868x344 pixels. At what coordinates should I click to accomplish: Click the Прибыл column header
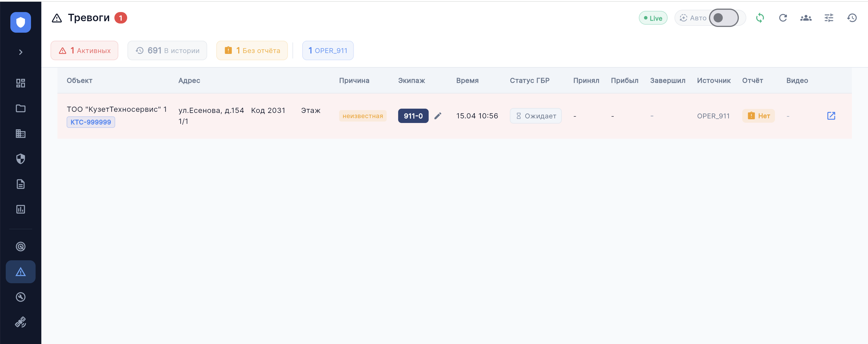click(x=624, y=81)
